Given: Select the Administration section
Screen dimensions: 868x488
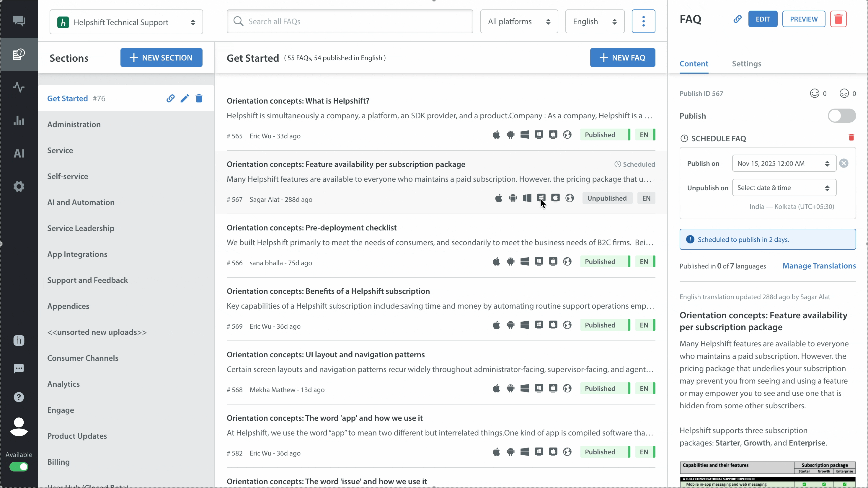Looking at the screenshot, I should point(74,124).
